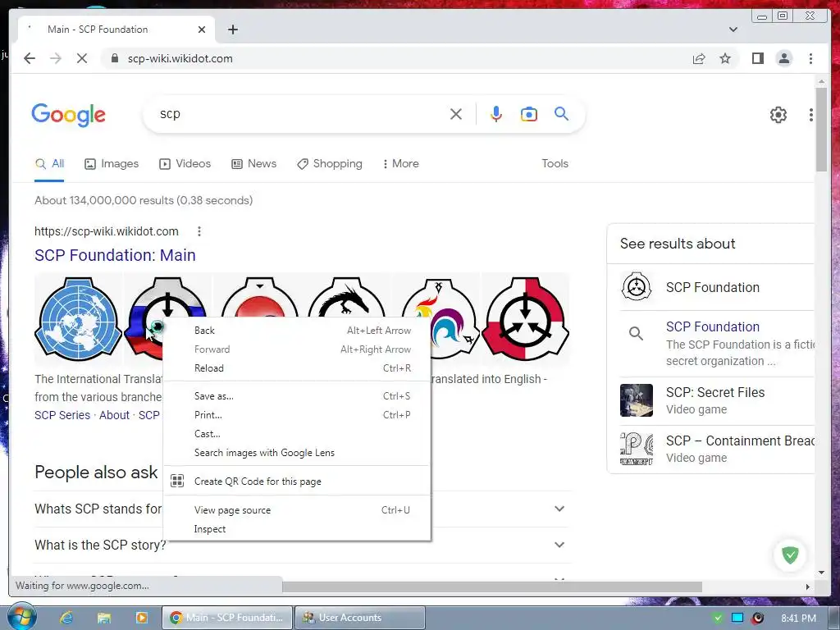Launch Internet Explorer from taskbar
Viewport: 840px width, 630px height.
(66, 618)
